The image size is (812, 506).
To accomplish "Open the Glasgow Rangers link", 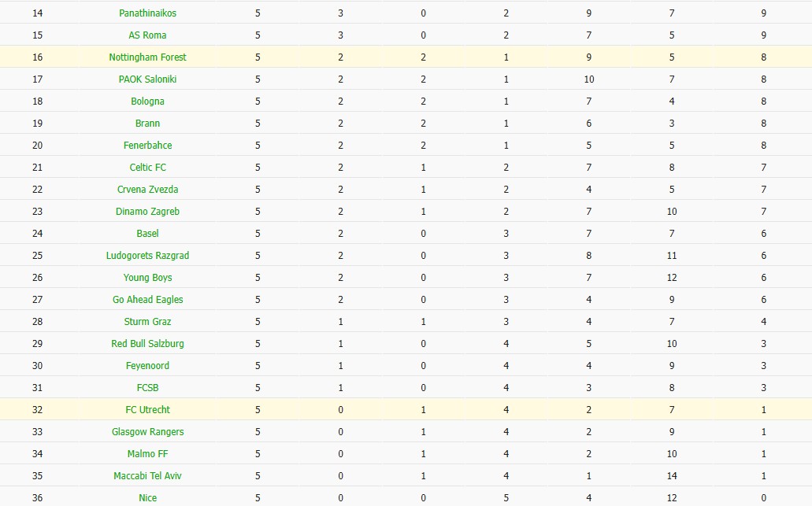I will click(x=147, y=432).
